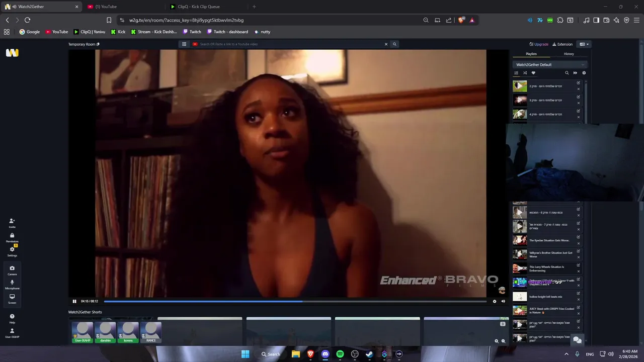Click the Watch2Gether logo
This screenshot has width=644, height=362.
(12, 53)
